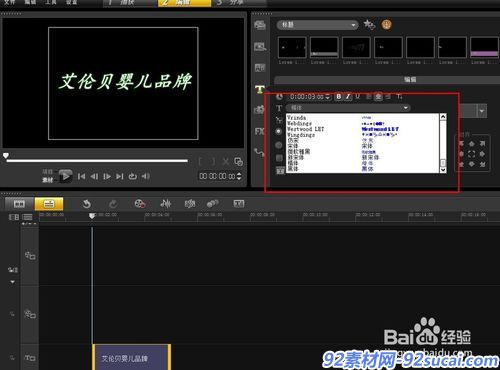Adjust the title duration stepper arrows
The image size is (500, 370).
tap(328, 97)
